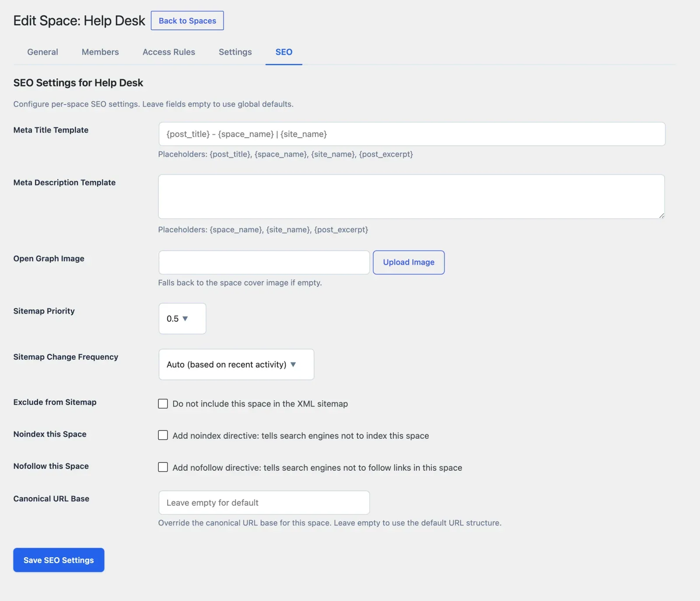This screenshot has width=700, height=601.
Task: Click the meta title placeholders hint with {post_title}
Action: 285,154
